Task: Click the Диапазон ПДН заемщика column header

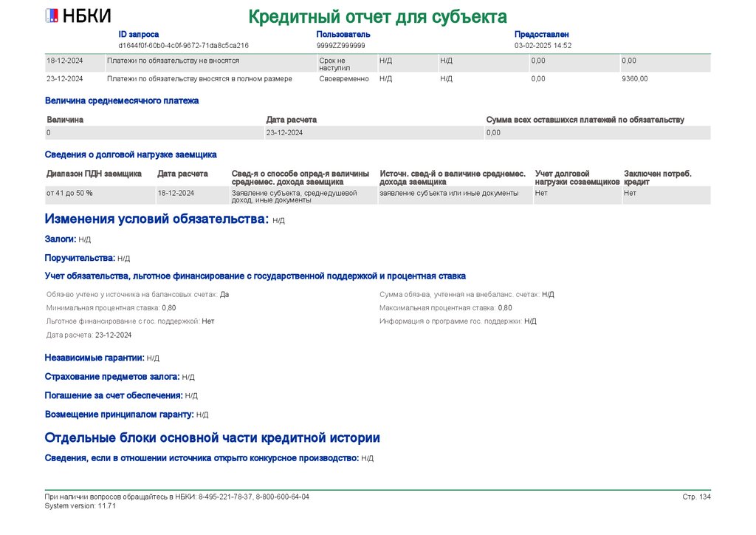Action: click(x=94, y=174)
